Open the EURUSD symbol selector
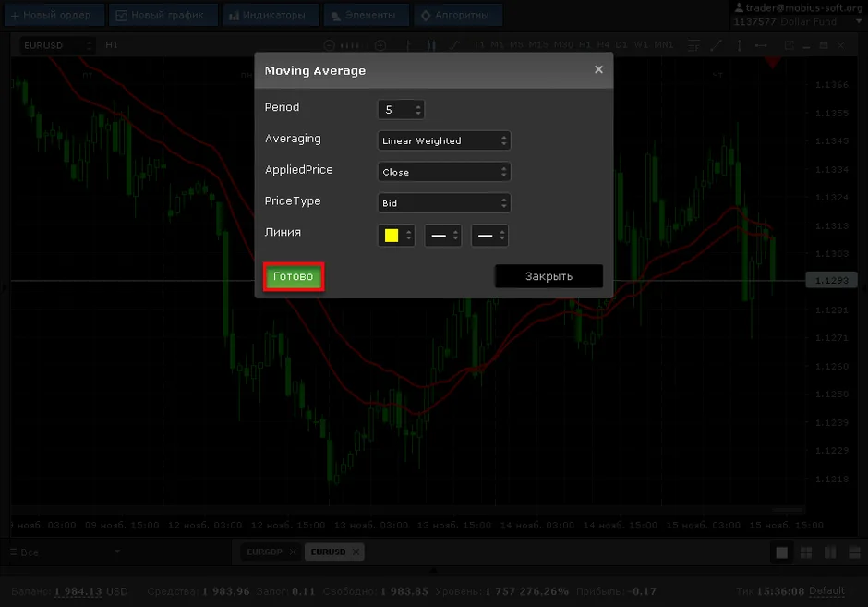The width and height of the screenshot is (868, 607). [57, 45]
